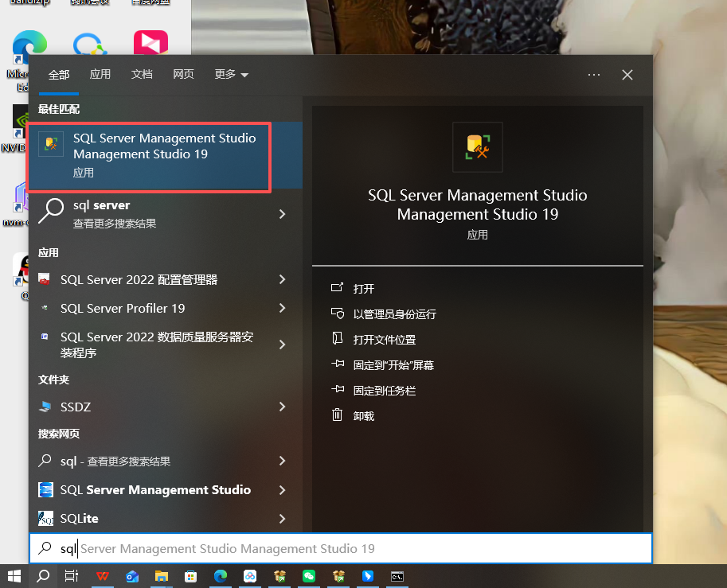This screenshot has height=588, width=727.
Task: Click the SQL Server 2022 配置管理器 icon
Action: pyautogui.click(x=45, y=279)
